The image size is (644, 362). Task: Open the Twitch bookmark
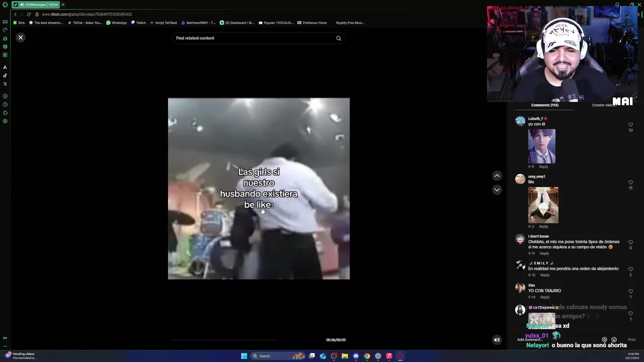pos(138,23)
